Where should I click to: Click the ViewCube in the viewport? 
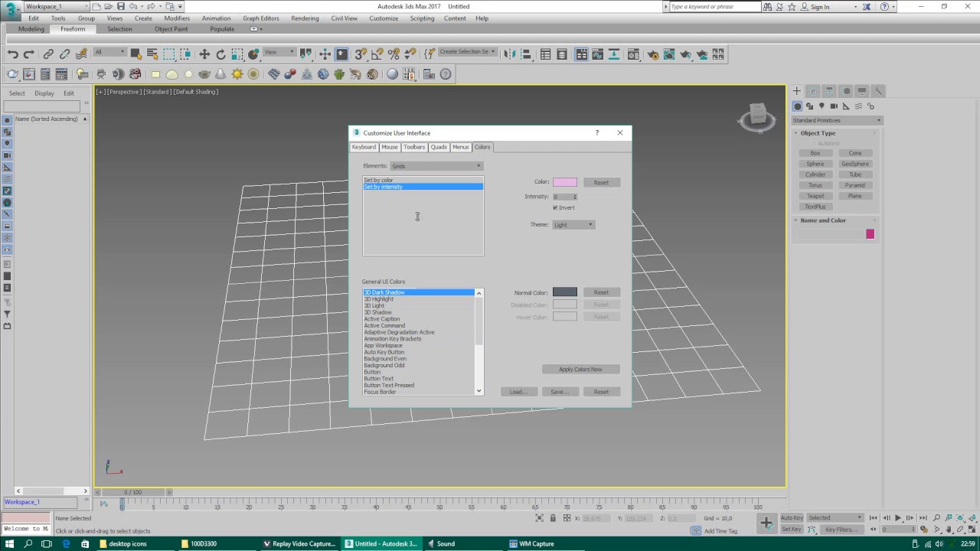point(757,116)
